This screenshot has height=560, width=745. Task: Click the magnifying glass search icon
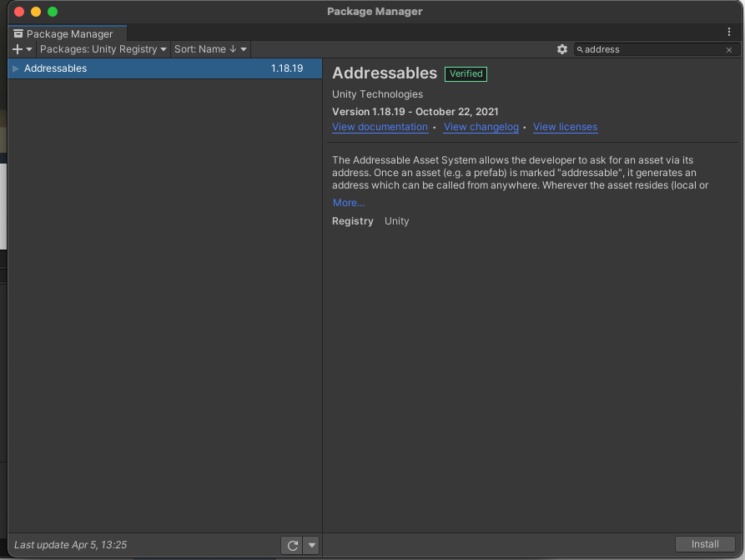580,49
